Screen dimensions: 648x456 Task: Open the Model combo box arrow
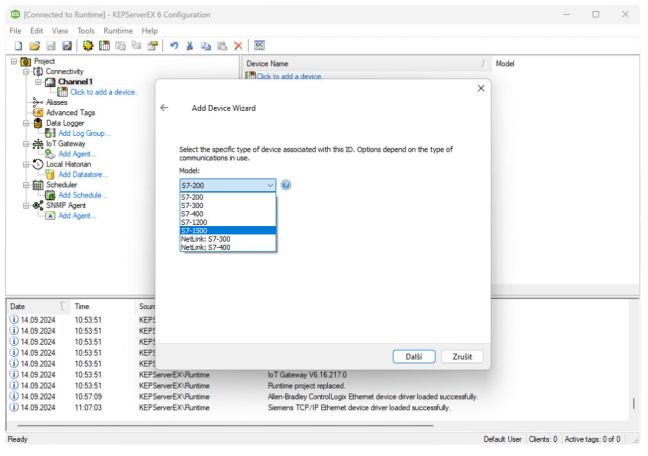coord(270,185)
